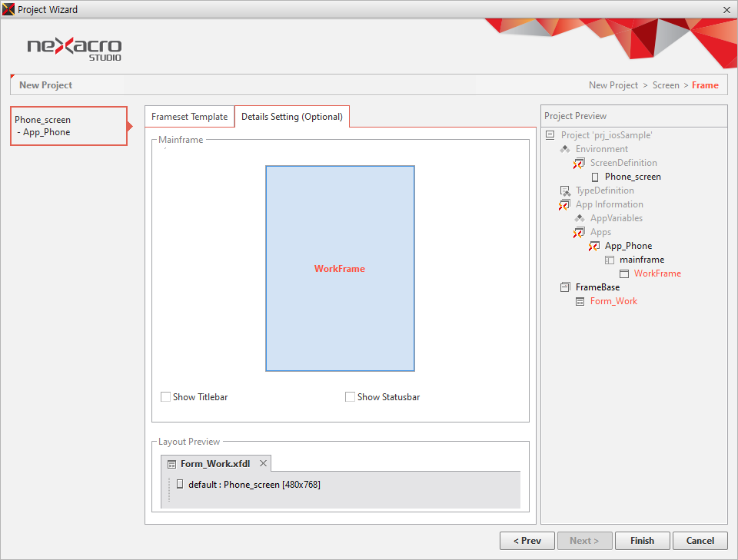Click the Phone_screen device icon in tree
The image size is (738, 560).
tap(594, 177)
